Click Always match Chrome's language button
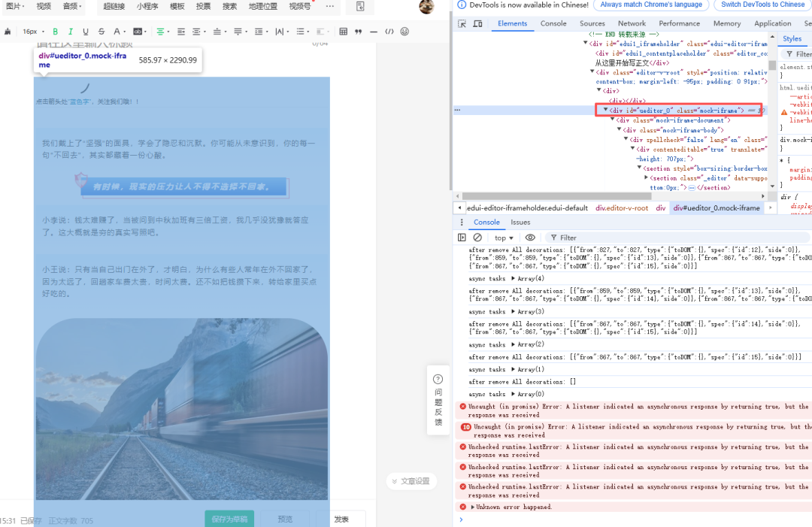The height and width of the screenshot is (527, 812). (651, 5)
